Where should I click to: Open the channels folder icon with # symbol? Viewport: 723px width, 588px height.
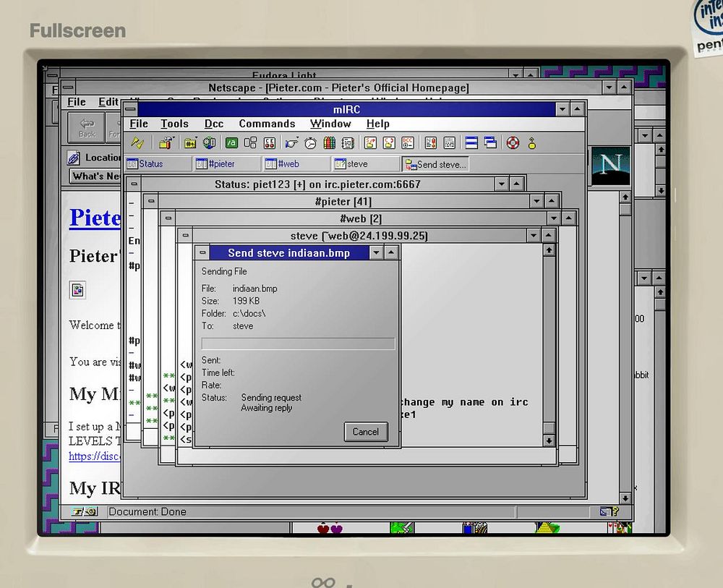[x=190, y=143]
